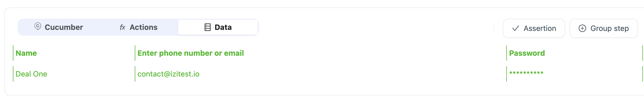
Task: Add an Assertion step
Action: [x=534, y=28]
